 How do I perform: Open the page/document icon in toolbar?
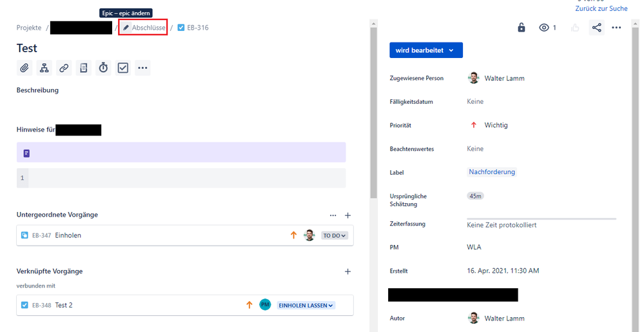(83, 68)
